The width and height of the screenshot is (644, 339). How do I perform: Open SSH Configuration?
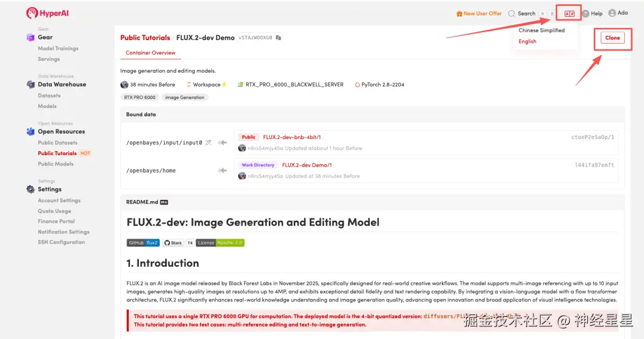61,242
